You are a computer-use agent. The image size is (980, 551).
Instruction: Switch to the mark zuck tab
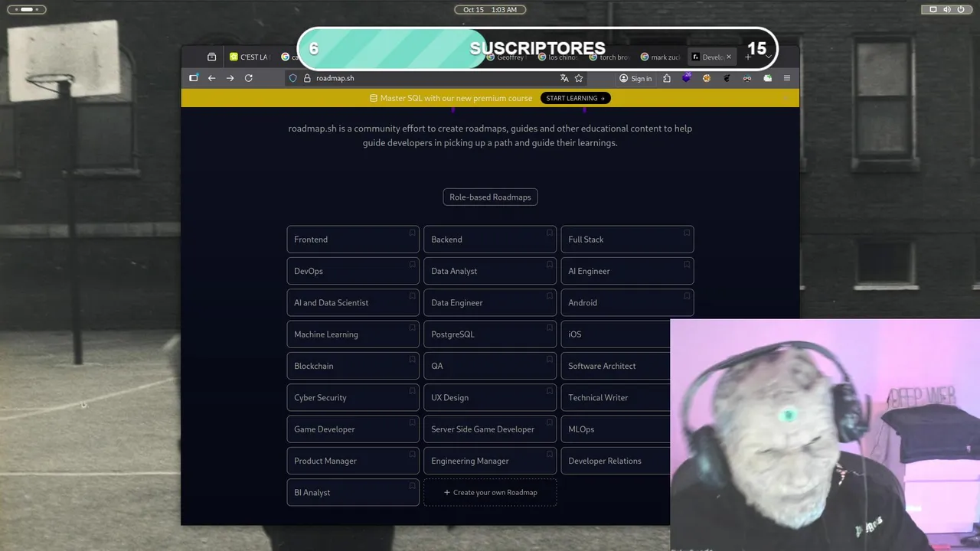660,57
